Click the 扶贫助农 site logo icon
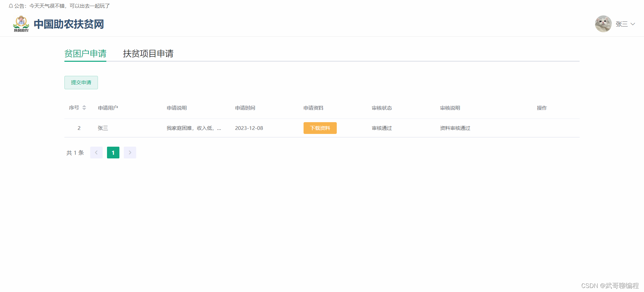 (x=21, y=24)
